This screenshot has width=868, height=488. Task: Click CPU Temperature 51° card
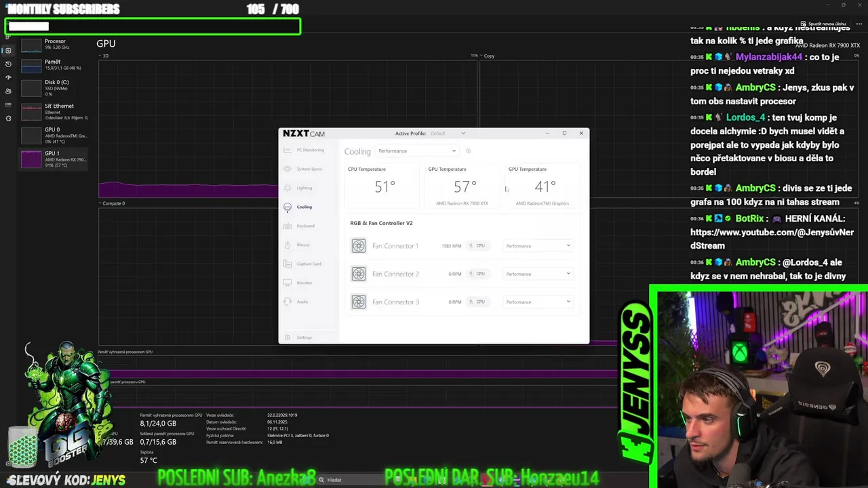click(x=382, y=185)
